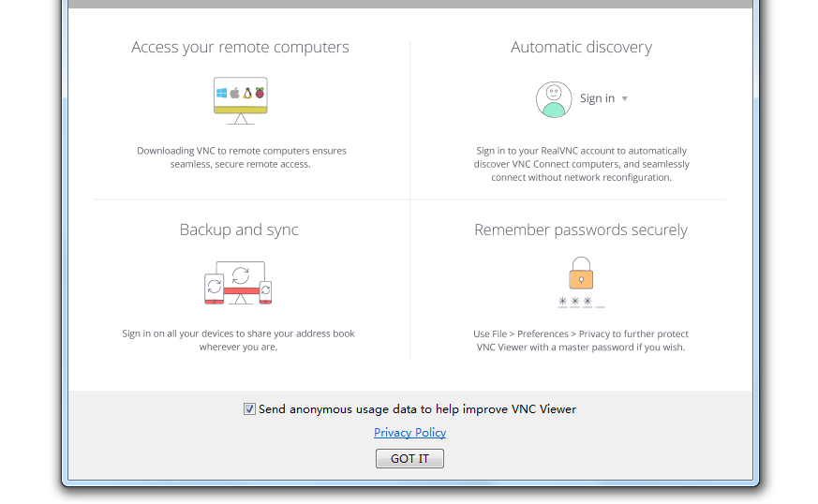Click the Raspberry Pi logo on the monitor

pyautogui.click(x=260, y=94)
